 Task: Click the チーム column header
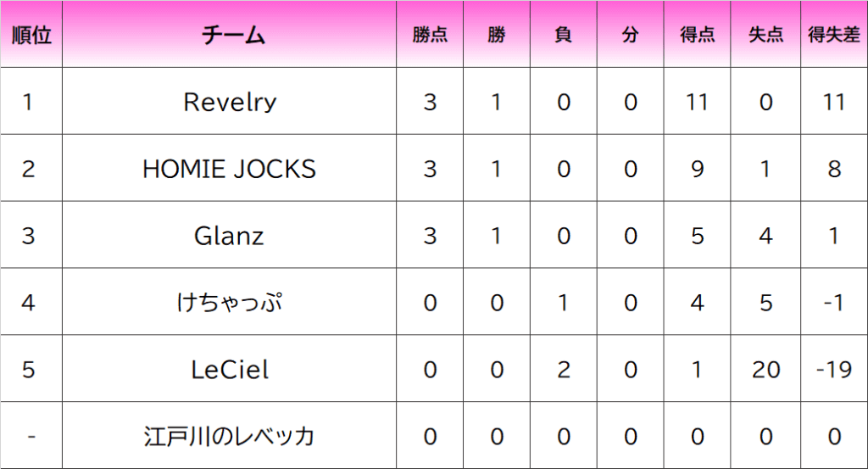coord(229,34)
